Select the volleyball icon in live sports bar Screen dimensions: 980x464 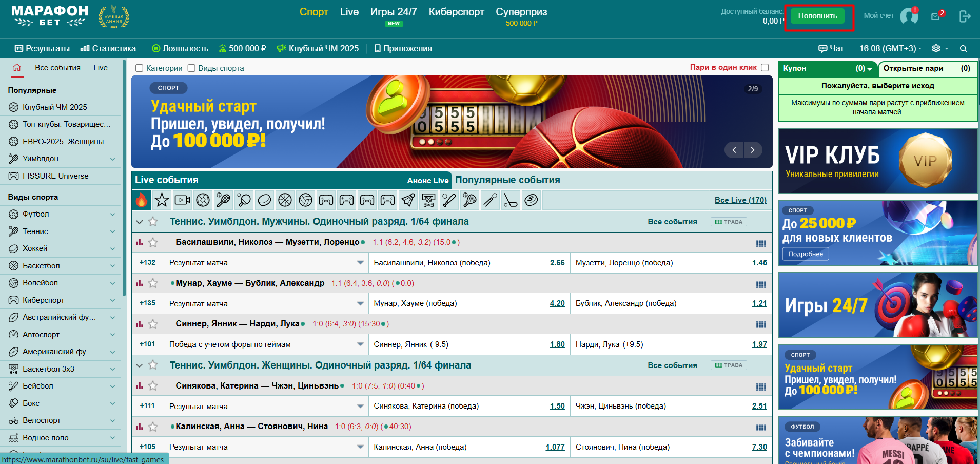click(x=305, y=200)
